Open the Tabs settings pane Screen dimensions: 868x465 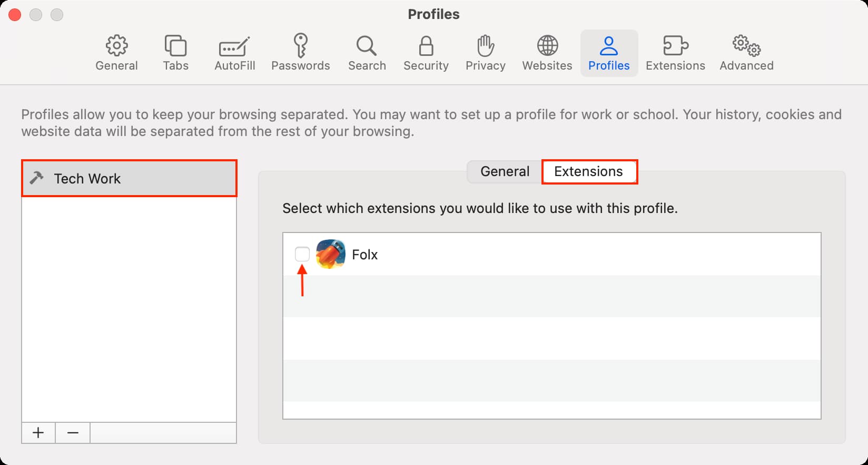(x=175, y=53)
